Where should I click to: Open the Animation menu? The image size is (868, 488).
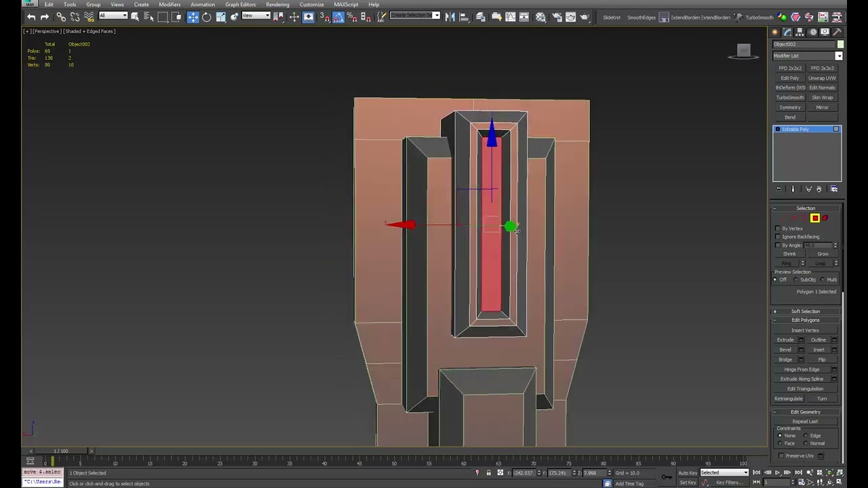tap(203, 4)
